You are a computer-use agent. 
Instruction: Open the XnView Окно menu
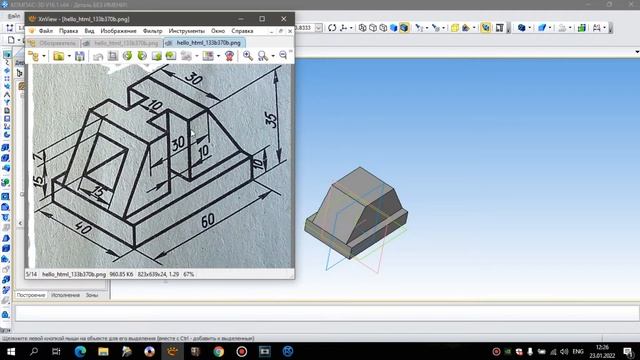(218, 31)
